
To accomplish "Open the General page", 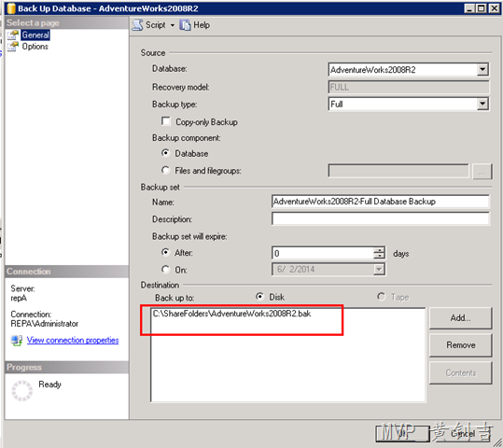I will pyautogui.click(x=35, y=35).
